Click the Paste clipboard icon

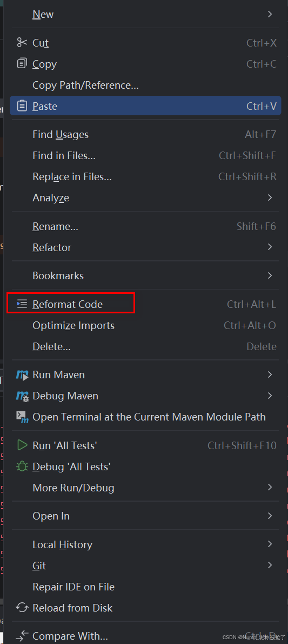click(x=22, y=106)
